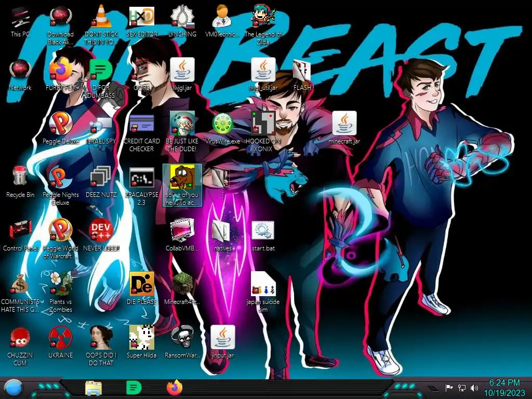Select the DEEZ NUTZ stacked-windows icon
Screen dimensions: 532x399
101,182
